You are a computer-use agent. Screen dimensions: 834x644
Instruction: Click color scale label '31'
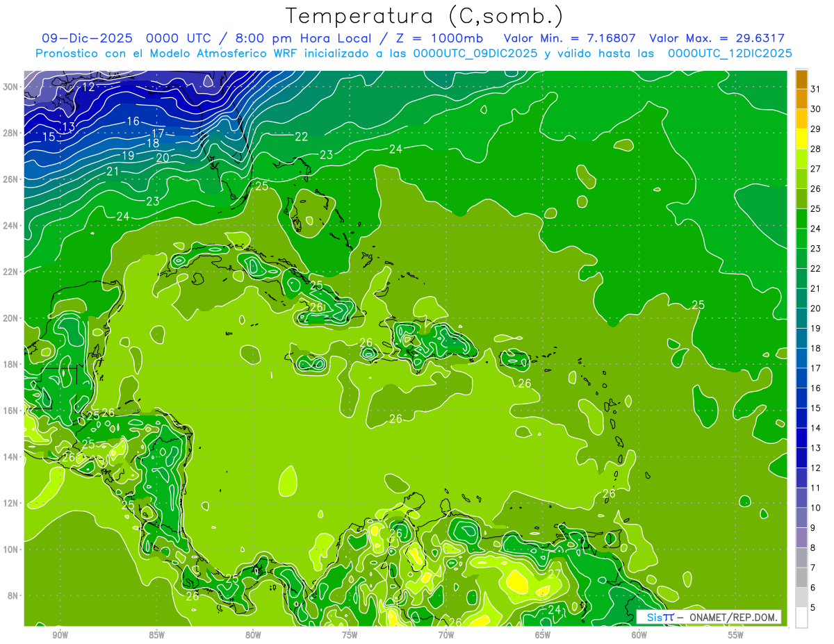coord(816,88)
